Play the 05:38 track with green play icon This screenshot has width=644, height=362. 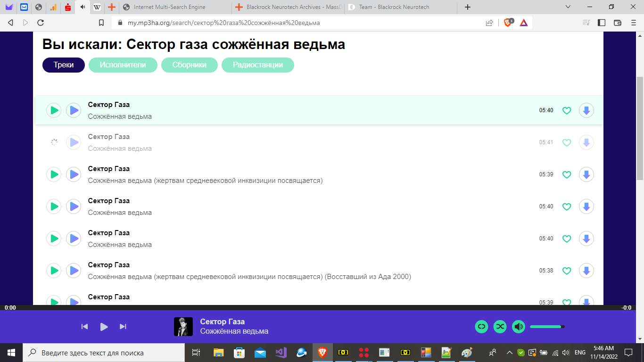pyautogui.click(x=54, y=271)
